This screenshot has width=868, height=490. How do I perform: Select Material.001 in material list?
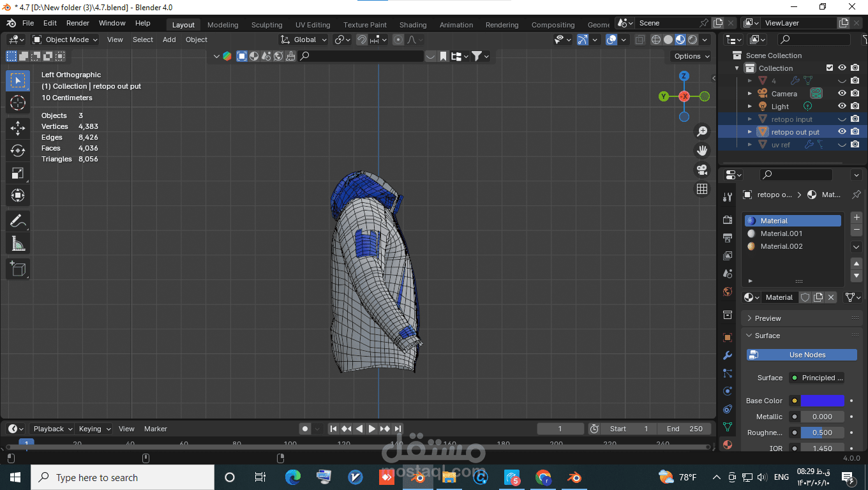pyautogui.click(x=793, y=234)
